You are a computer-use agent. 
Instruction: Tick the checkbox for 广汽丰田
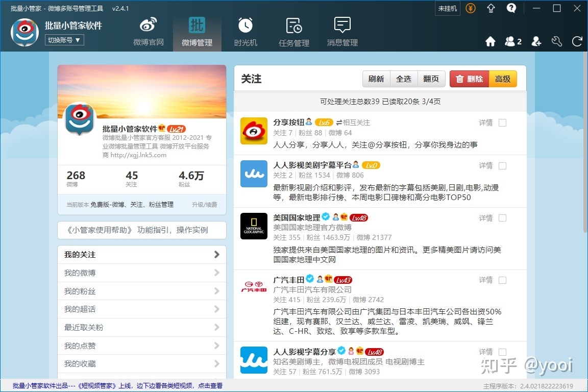(502, 280)
